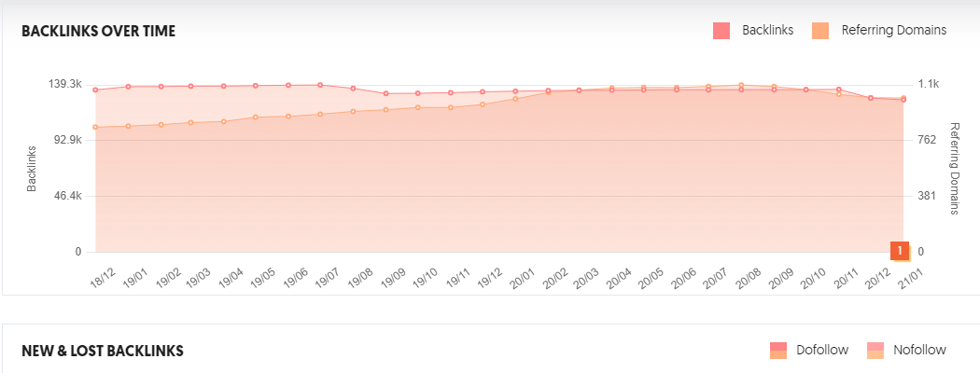The height and width of the screenshot is (373, 980).
Task: Hide the Backlinks series via legend label
Action: 767,30
